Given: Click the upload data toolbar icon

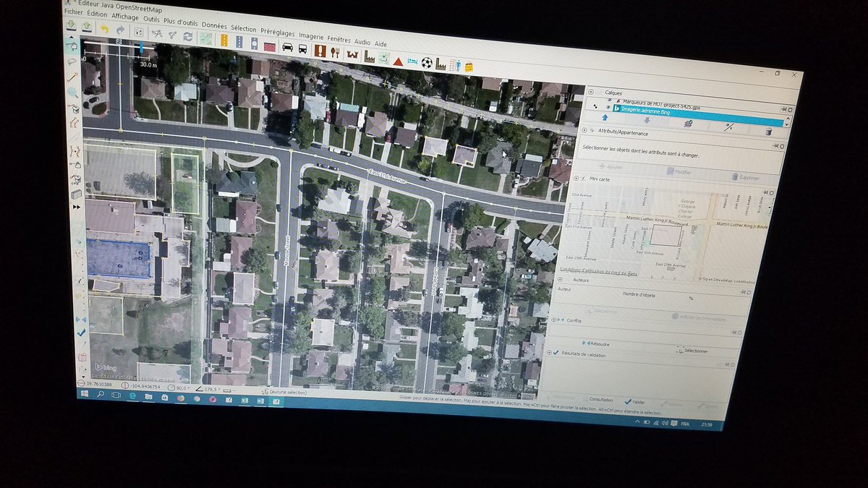Looking at the screenshot, I should [x=86, y=26].
